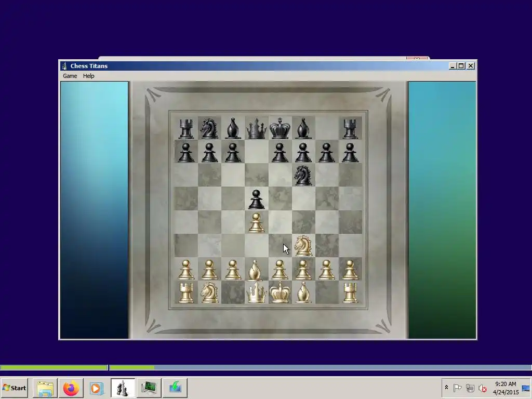Open the Game menu

pyautogui.click(x=70, y=76)
